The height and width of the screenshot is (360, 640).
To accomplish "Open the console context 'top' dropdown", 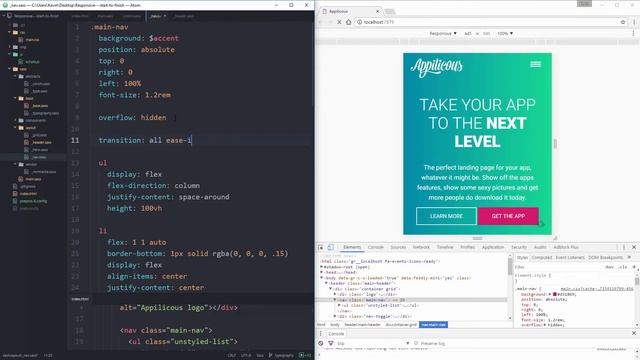I will (x=373, y=344).
